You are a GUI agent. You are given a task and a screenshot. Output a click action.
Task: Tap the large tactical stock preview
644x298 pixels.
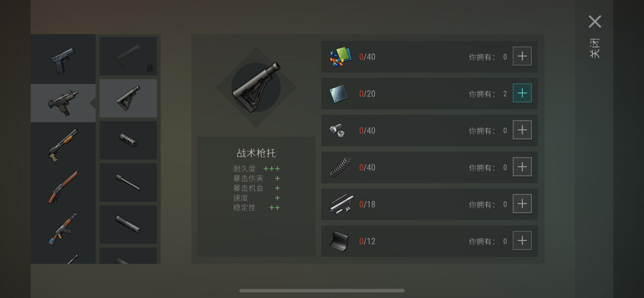pos(256,87)
